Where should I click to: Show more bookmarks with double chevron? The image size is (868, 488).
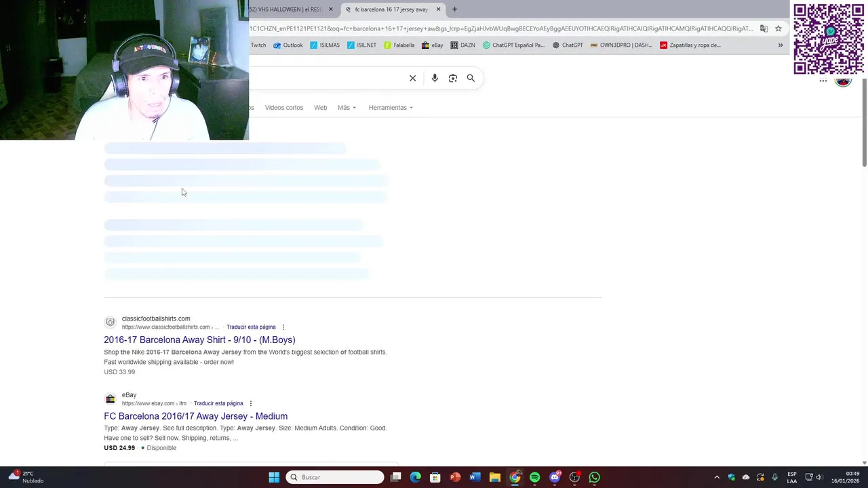coord(781,45)
